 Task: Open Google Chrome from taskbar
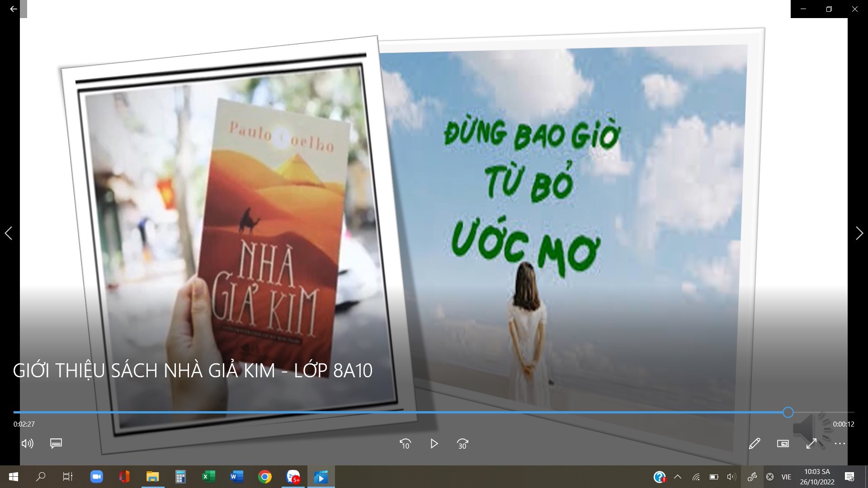point(265,477)
